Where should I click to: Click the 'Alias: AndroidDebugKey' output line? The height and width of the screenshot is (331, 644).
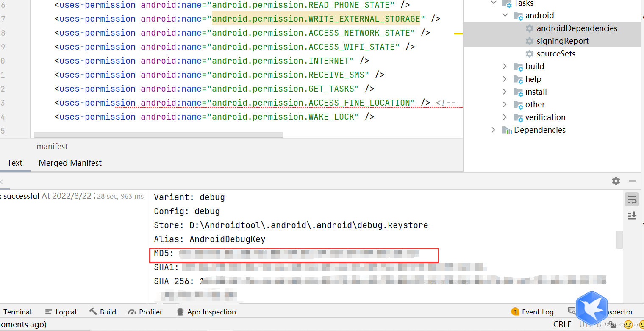(210, 239)
